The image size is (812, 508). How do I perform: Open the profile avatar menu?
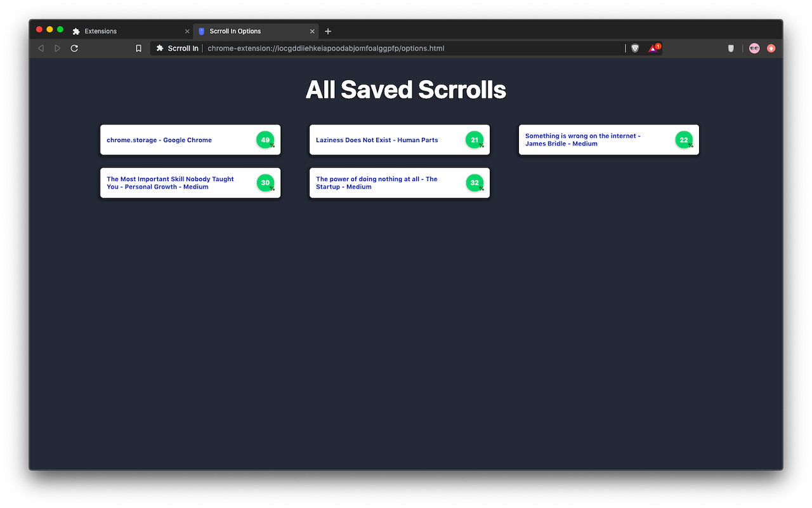[x=754, y=48]
